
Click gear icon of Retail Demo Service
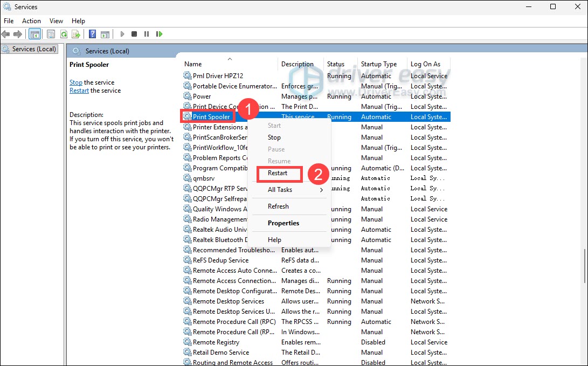(x=187, y=353)
